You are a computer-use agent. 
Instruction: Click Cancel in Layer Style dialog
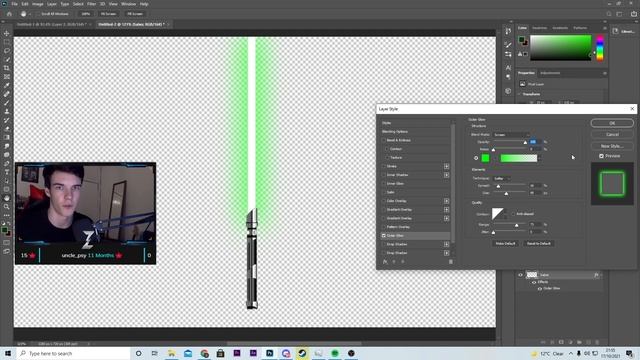612,134
